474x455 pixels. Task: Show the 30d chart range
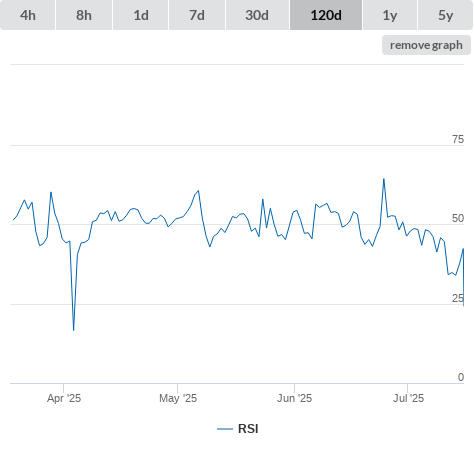click(x=257, y=15)
